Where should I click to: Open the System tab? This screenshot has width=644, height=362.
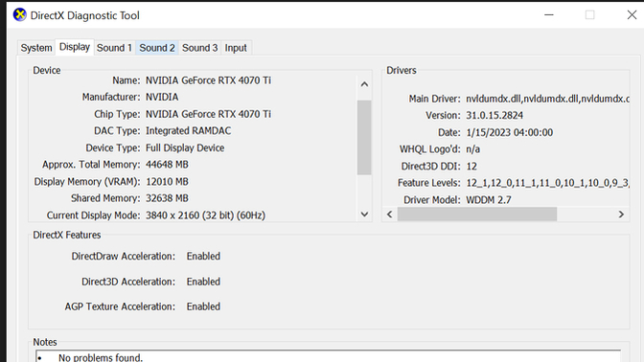[x=36, y=48]
